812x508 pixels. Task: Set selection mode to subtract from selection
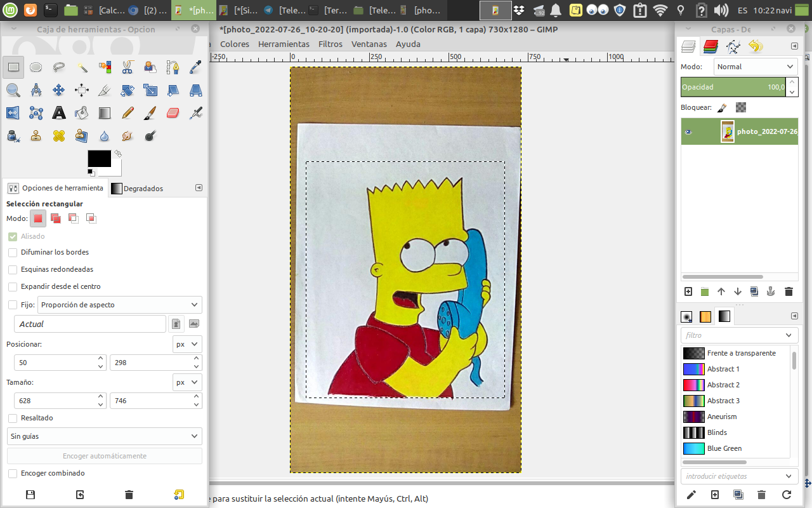coord(74,218)
